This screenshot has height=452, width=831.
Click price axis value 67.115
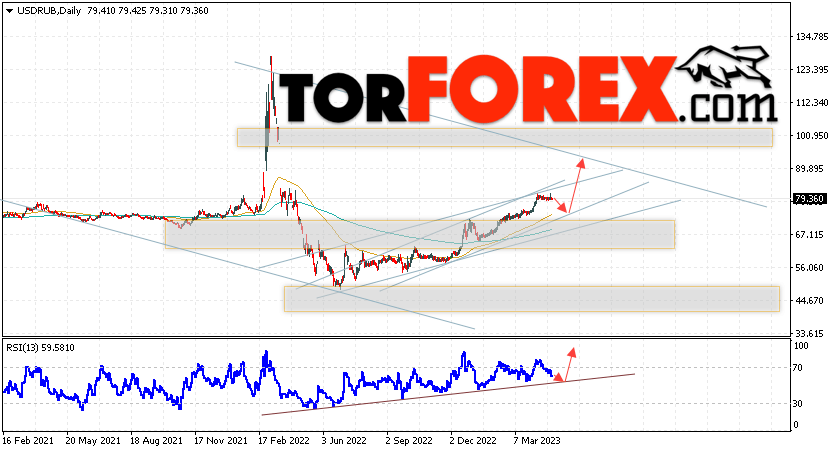click(x=810, y=234)
